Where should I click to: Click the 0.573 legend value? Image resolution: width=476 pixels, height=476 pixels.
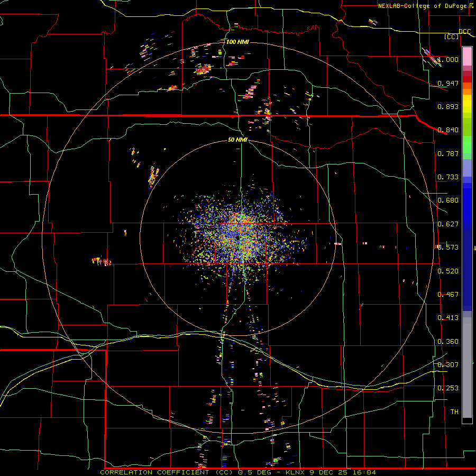click(448, 248)
